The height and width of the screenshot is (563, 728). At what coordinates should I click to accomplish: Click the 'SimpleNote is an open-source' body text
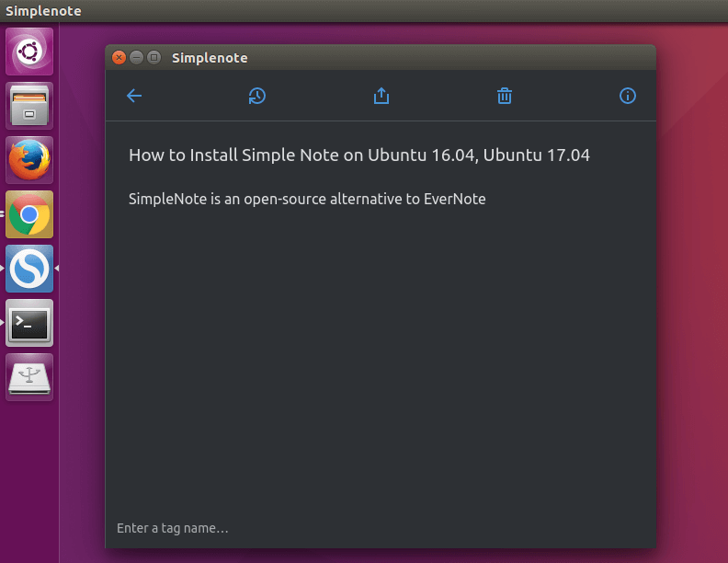pyautogui.click(x=307, y=198)
